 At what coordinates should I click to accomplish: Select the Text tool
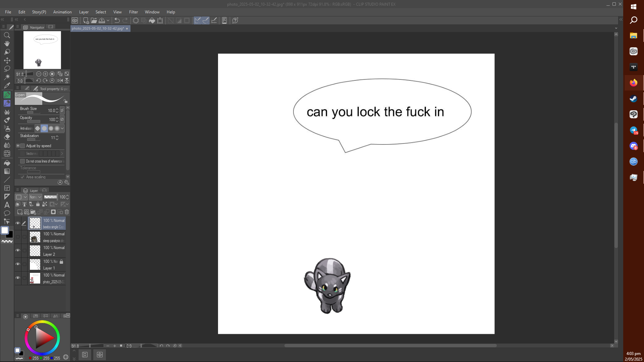[x=7, y=205]
